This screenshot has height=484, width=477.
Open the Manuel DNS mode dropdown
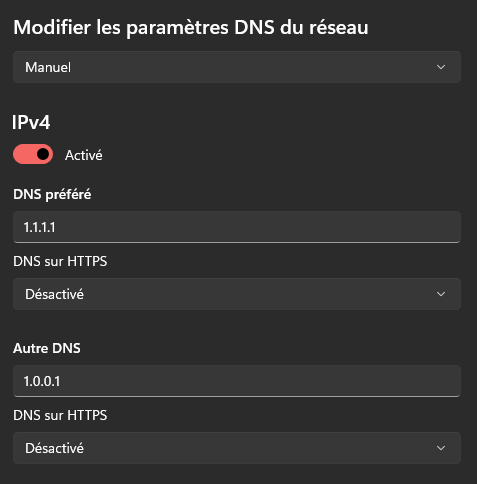(237, 67)
